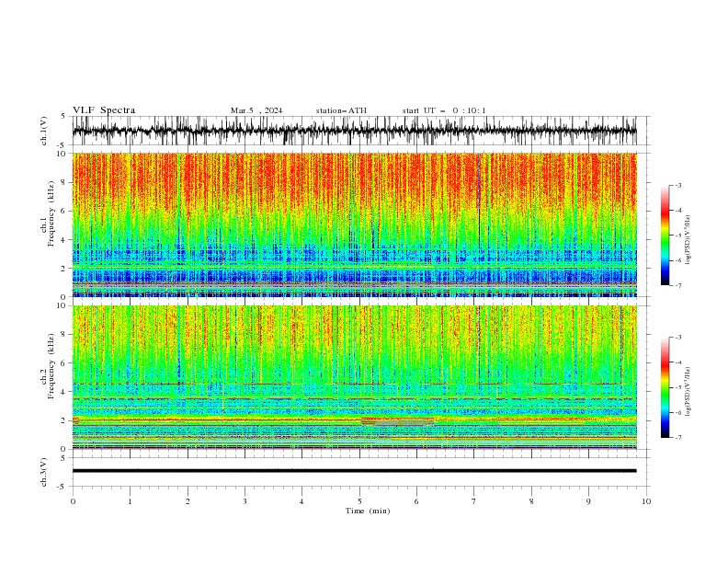This screenshot has height=563, width=728.
Task: Click the time axis tick label '0'
Action: (73, 501)
